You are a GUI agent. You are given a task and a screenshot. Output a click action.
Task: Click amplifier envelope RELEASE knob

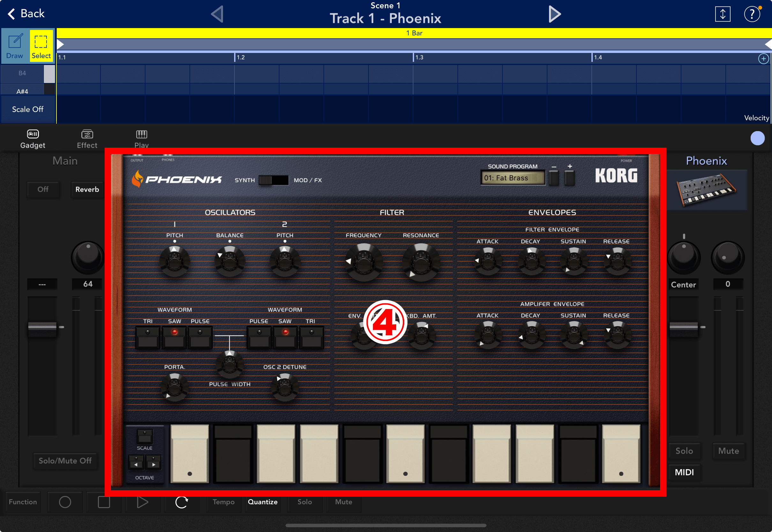(617, 335)
